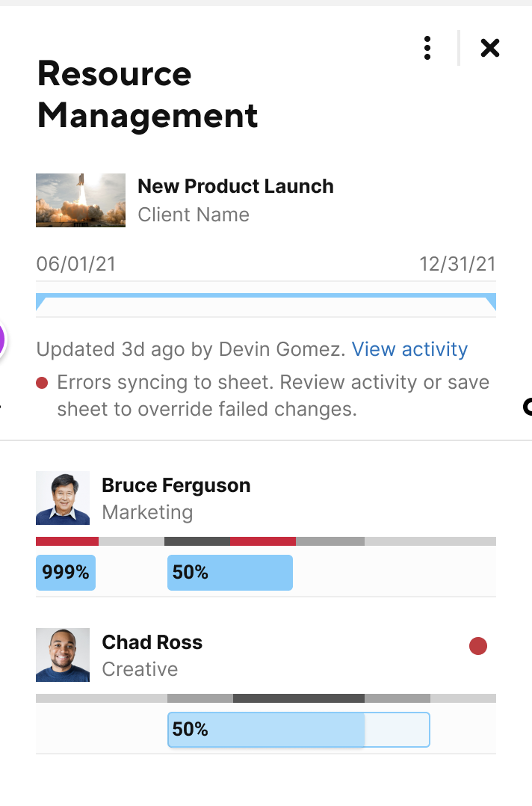Viewport: 532px width, 806px height.
Task: Click the View activity link
Action: pos(409,349)
